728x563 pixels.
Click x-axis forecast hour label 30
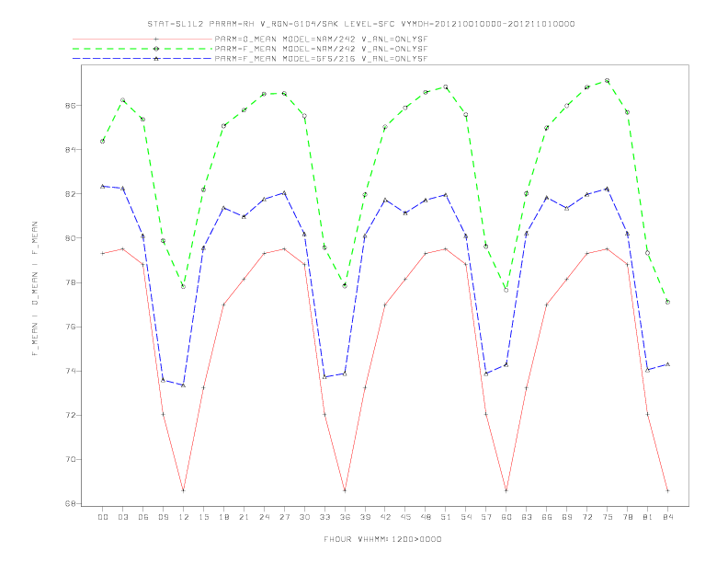click(304, 517)
